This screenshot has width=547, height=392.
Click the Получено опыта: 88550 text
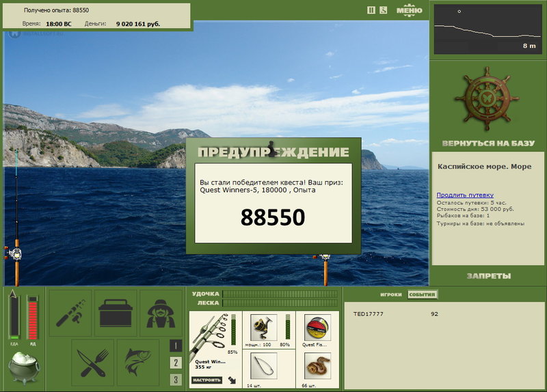pyautogui.click(x=56, y=10)
